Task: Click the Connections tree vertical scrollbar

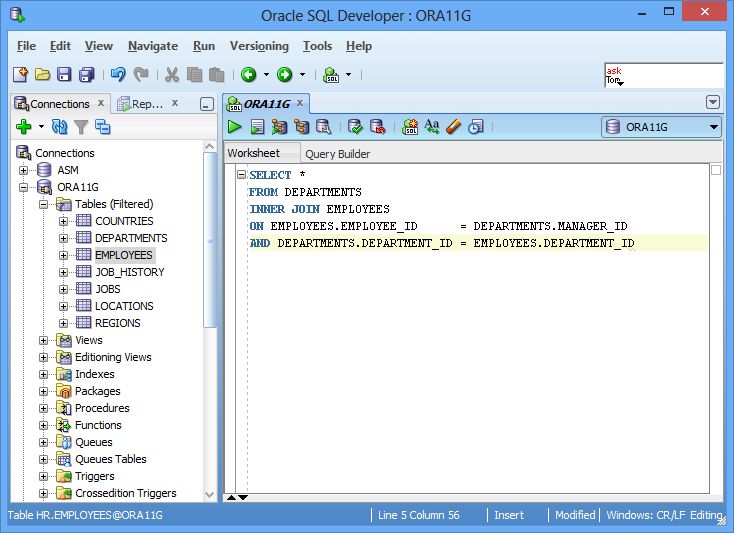Action: click(210, 240)
